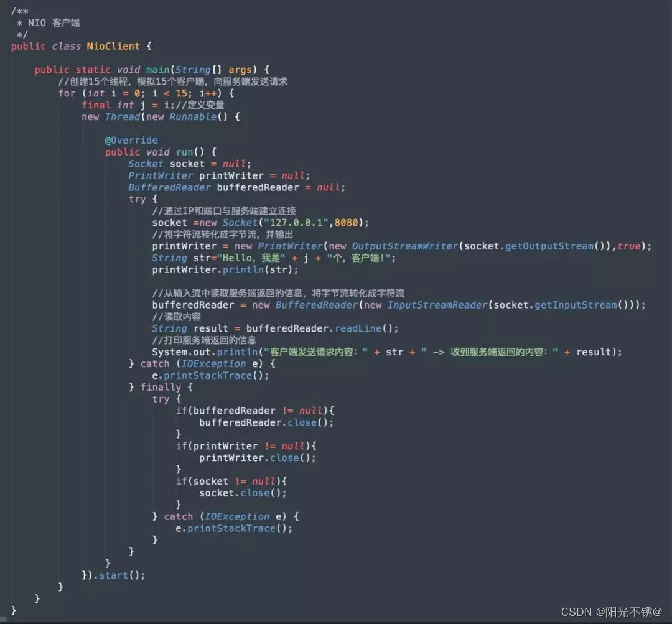Click 'printWriter.println(str)' line

(225, 270)
